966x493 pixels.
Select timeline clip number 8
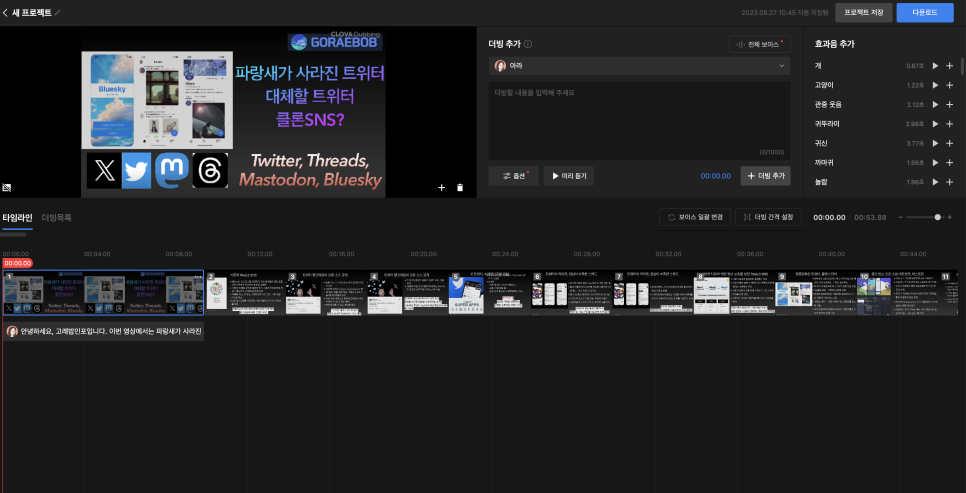tap(734, 293)
